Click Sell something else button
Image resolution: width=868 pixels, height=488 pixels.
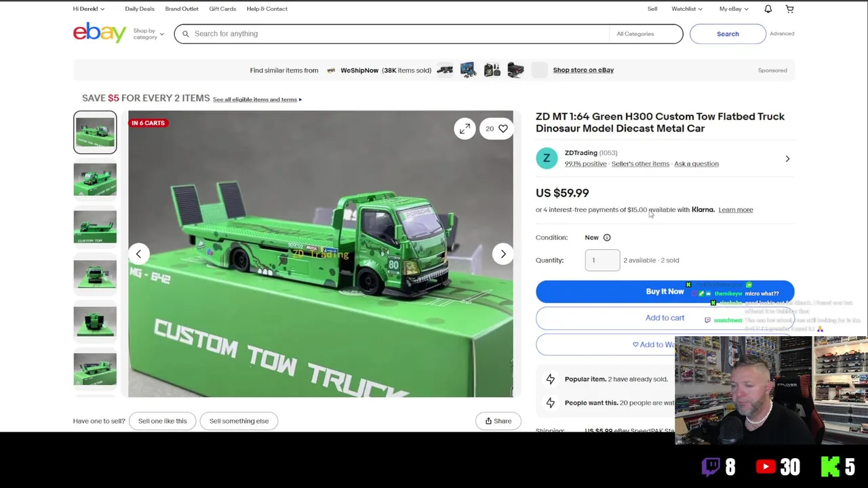click(239, 421)
